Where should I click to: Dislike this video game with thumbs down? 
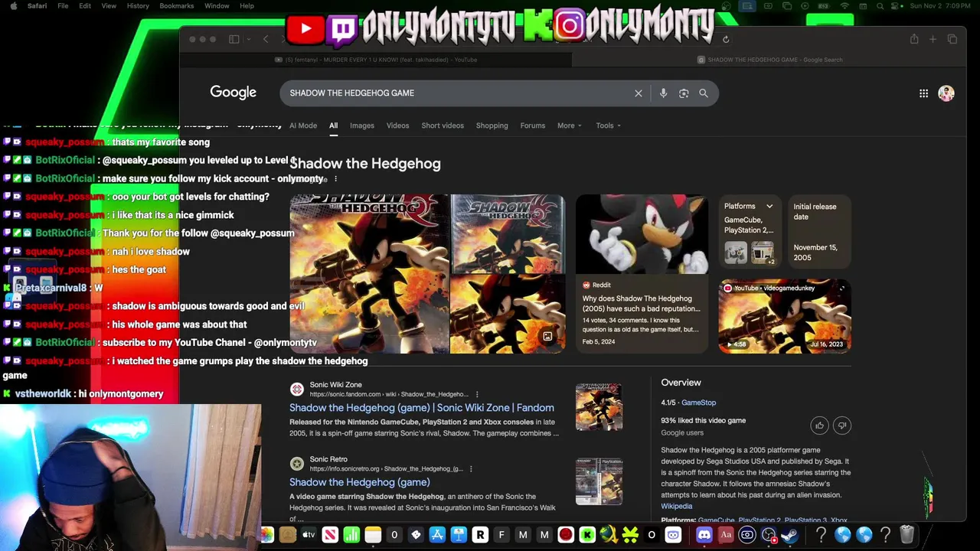pos(841,425)
